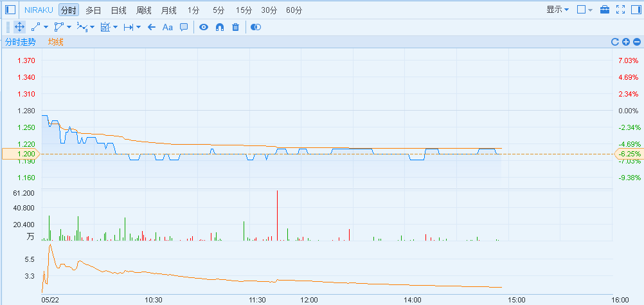
Task: Toggle the right sidebar panel icon
Action: [636, 10]
